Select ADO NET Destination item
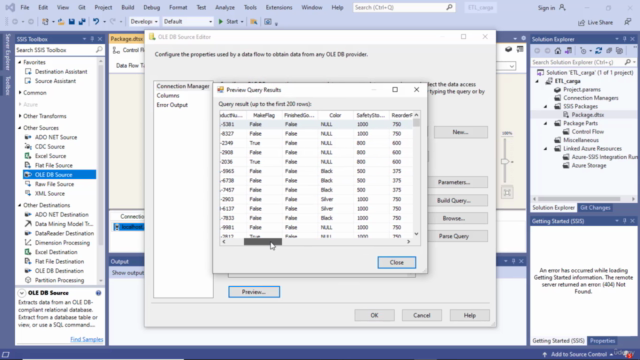Screen dimensions: 640x360 [61, 215]
